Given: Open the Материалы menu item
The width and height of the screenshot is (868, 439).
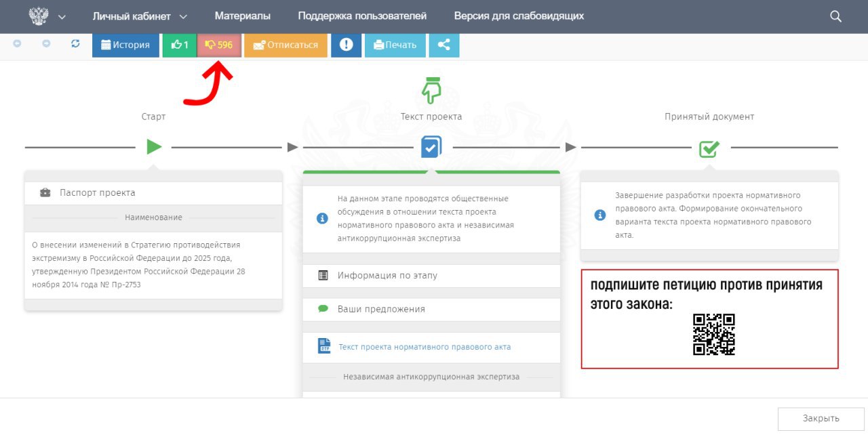Looking at the screenshot, I should point(243,16).
